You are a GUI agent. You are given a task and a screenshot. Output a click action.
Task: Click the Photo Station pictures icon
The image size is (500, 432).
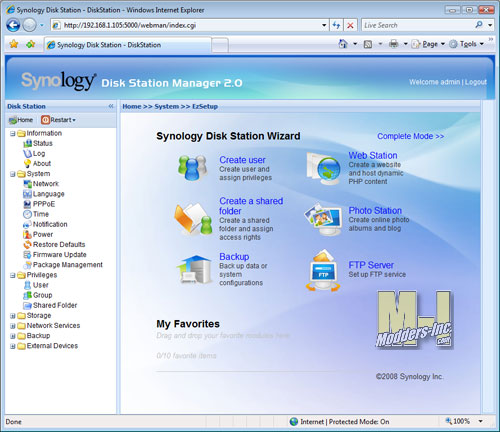(323, 219)
